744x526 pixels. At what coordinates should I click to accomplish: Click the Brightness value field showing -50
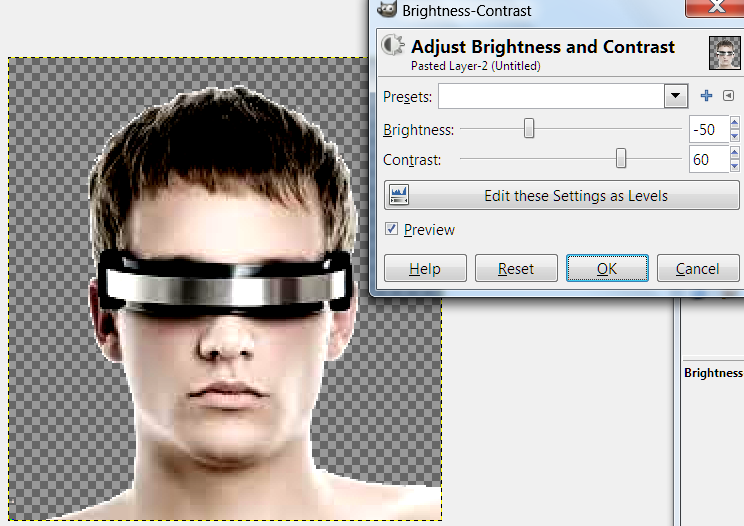(x=708, y=130)
